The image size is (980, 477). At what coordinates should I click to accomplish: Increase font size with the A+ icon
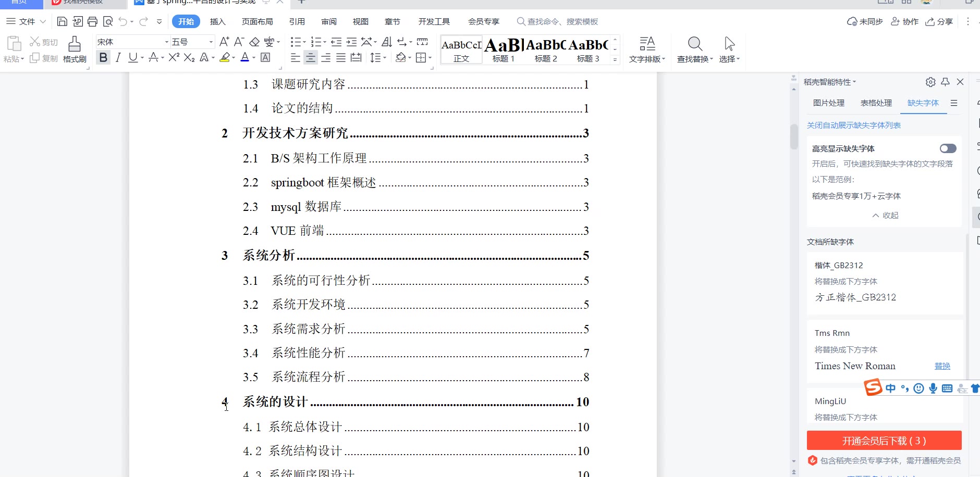(224, 42)
